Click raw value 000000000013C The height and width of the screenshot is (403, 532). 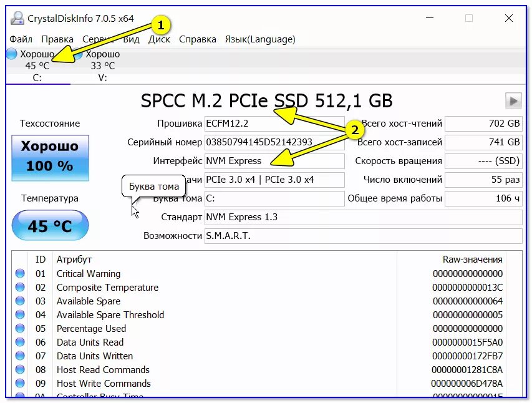467,287
